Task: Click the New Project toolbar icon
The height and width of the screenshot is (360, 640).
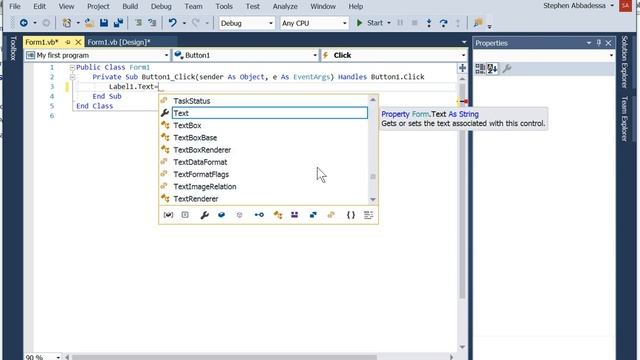Action: coord(67,23)
